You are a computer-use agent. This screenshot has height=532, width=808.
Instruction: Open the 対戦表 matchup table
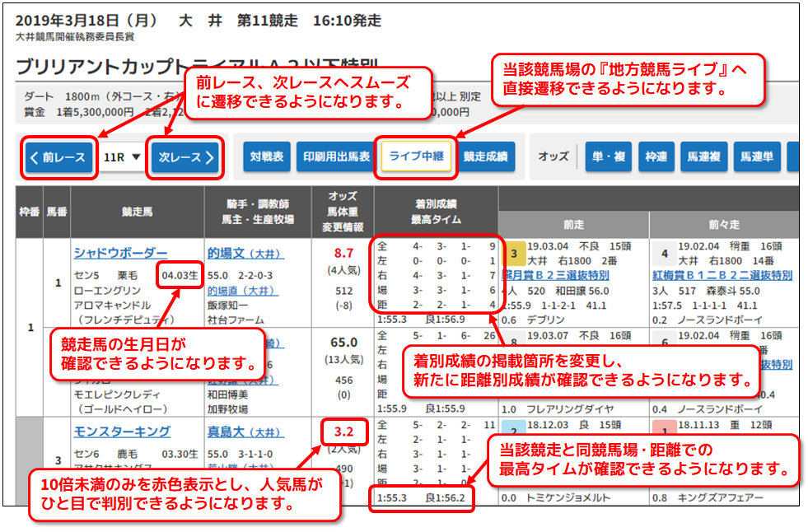(267, 156)
